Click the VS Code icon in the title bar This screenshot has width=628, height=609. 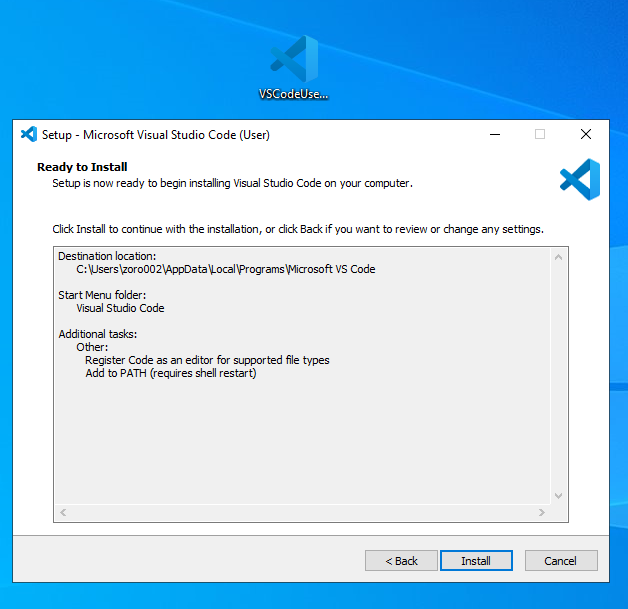click(29, 135)
